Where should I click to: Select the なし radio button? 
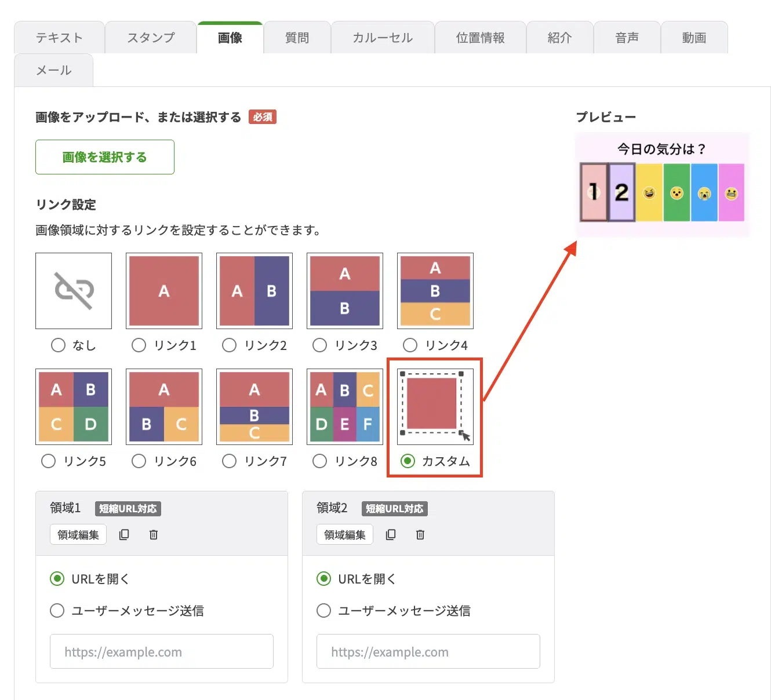(58, 345)
